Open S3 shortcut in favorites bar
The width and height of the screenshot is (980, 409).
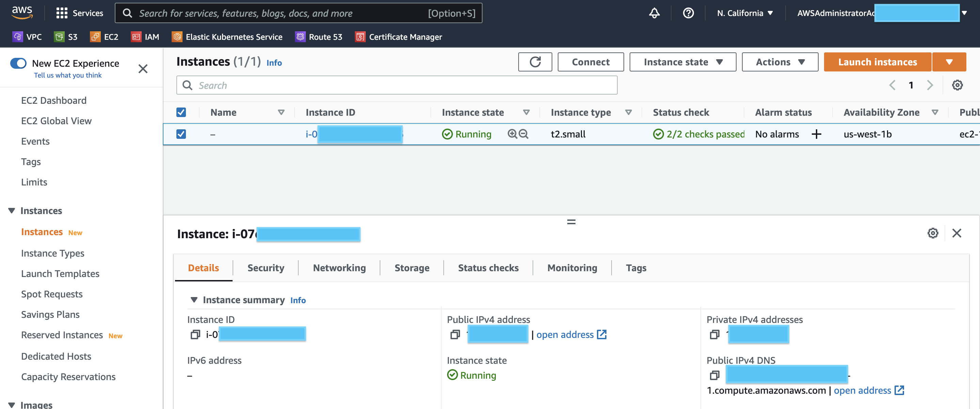(x=66, y=37)
